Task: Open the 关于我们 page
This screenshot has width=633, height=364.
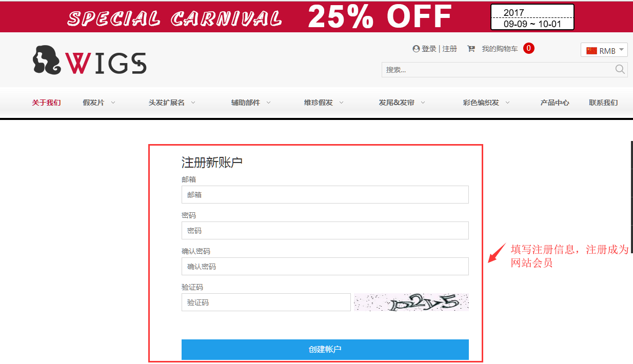Action: [x=46, y=103]
